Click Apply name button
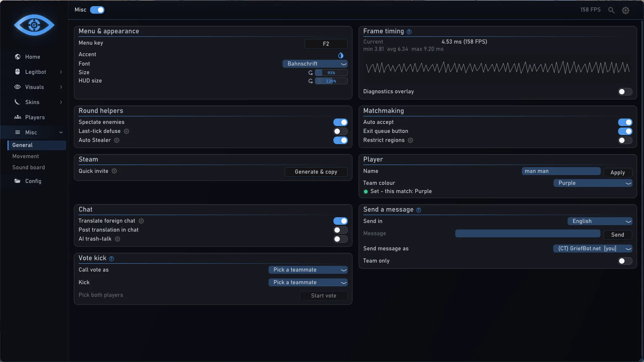 pyautogui.click(x=618, y=173)
